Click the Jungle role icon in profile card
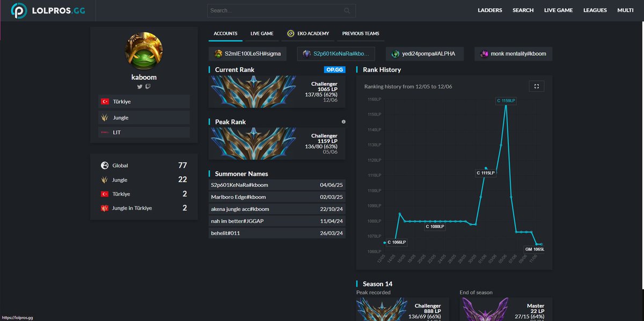 coord(105,117)
